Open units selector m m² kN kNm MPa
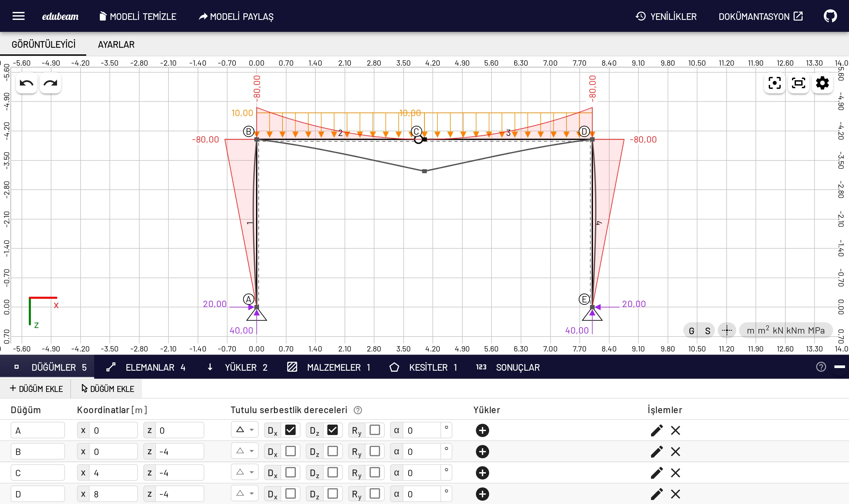849x504 pixels. pos(786,331)
